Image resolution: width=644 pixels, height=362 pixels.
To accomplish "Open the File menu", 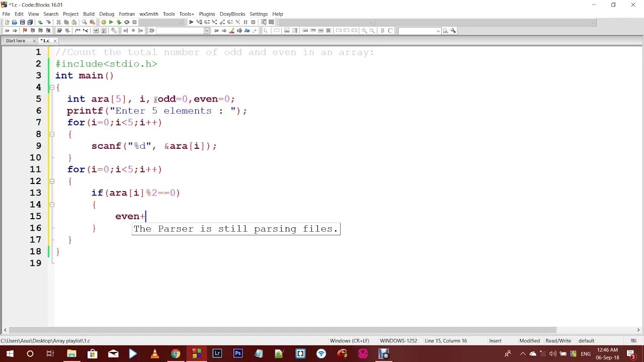I will [6, 14].
